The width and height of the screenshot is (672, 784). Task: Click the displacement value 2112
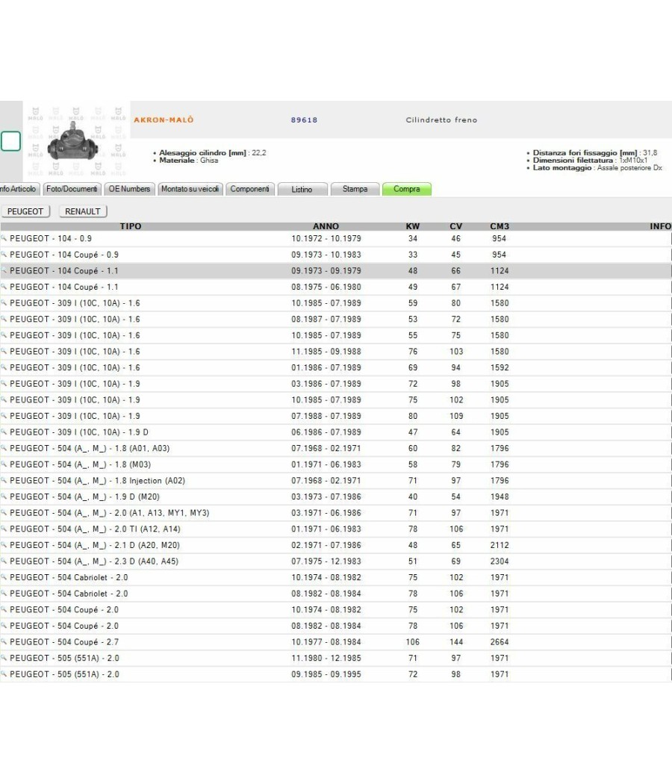500,545
